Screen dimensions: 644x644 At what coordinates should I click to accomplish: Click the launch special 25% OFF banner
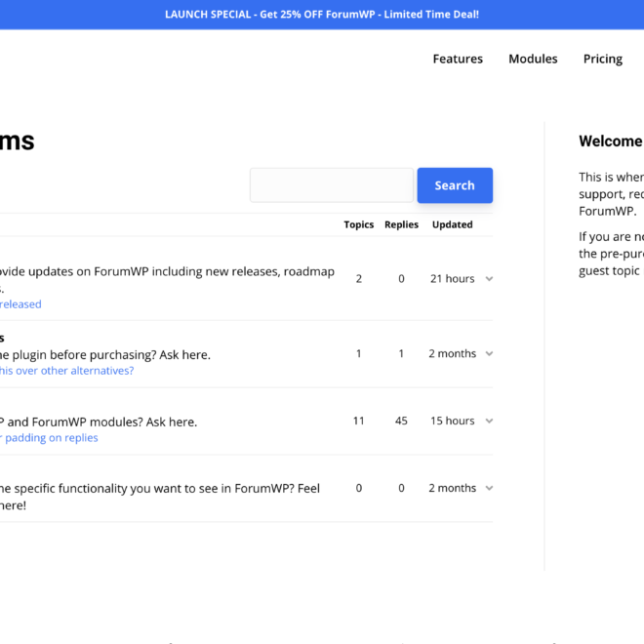point(322,15)
